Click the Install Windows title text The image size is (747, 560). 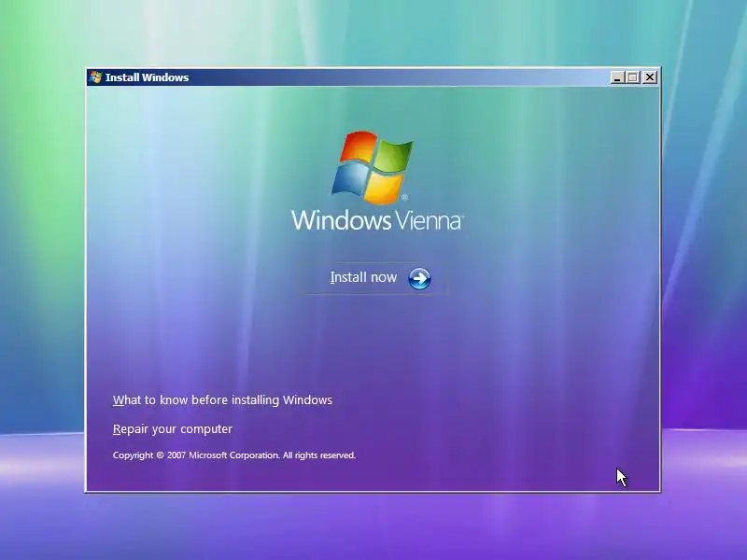click(148, 77)
